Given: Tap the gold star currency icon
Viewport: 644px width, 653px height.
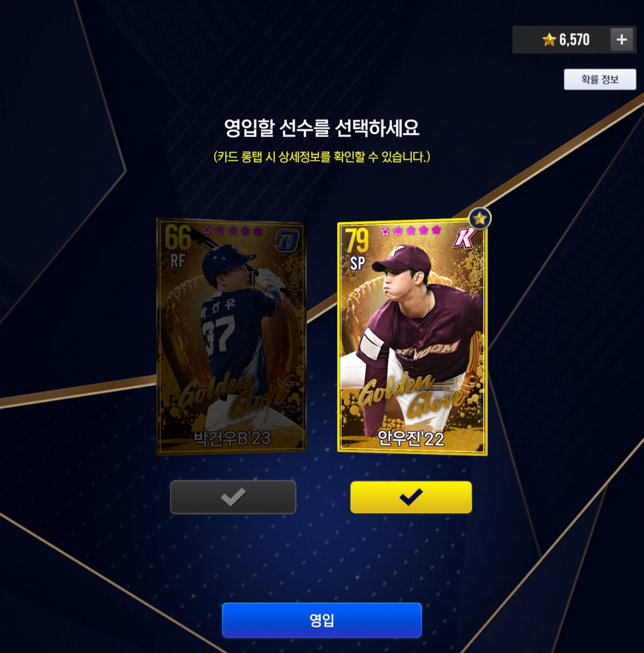Looking at the screenshot, I should 549,40.
